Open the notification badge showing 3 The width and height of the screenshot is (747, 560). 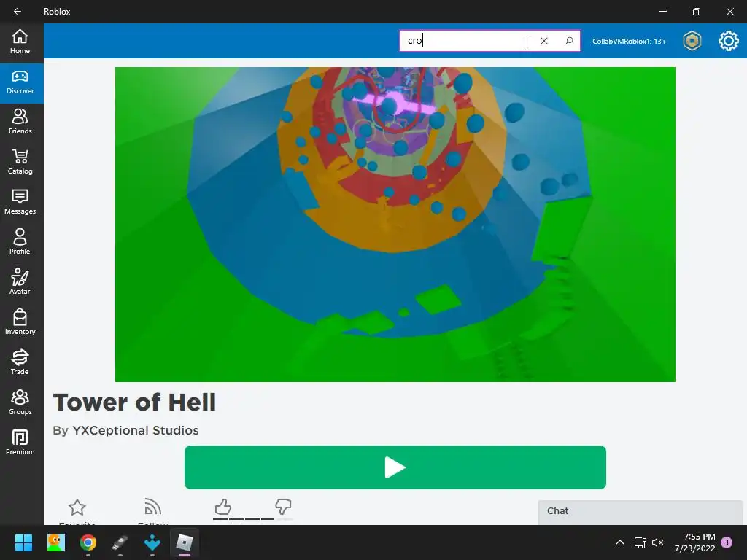(x=727, y=542)
